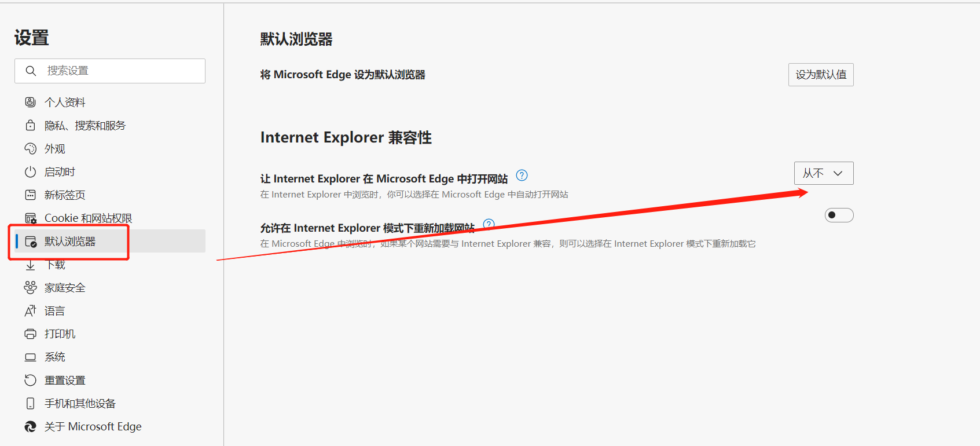Click the download arrow icon beside 下载
Image resolution: width=980 pixels, height=446 pixels.
[x=30, y=265]
